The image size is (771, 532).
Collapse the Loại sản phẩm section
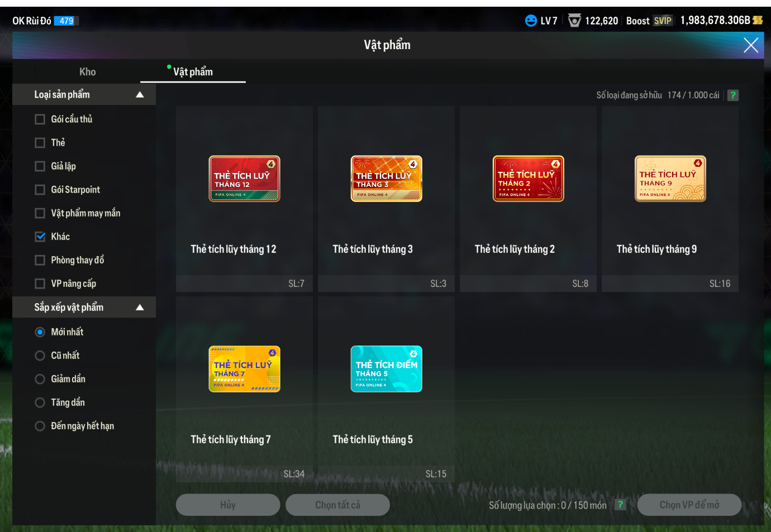tap(140, 95)
